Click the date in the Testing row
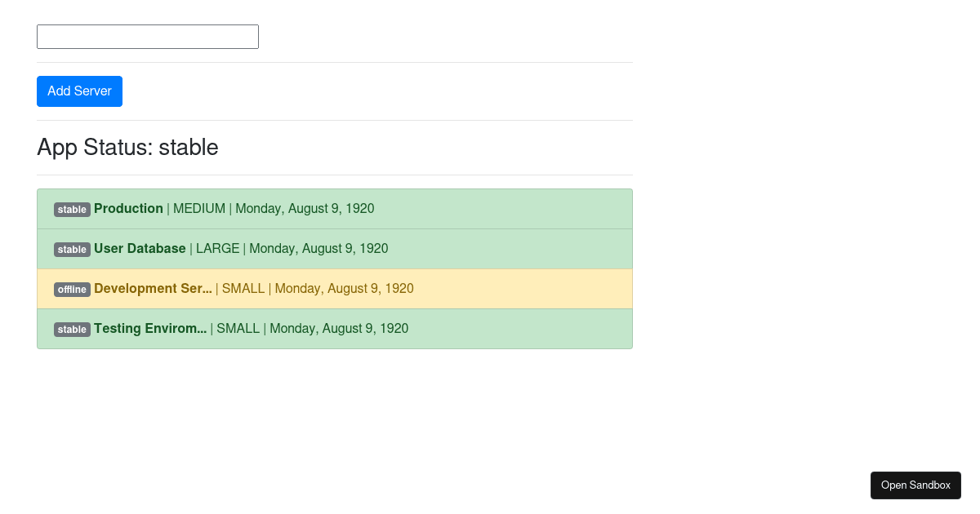This screenshot has width=980, height=514. pyautogui.click(x=339, y=329)
